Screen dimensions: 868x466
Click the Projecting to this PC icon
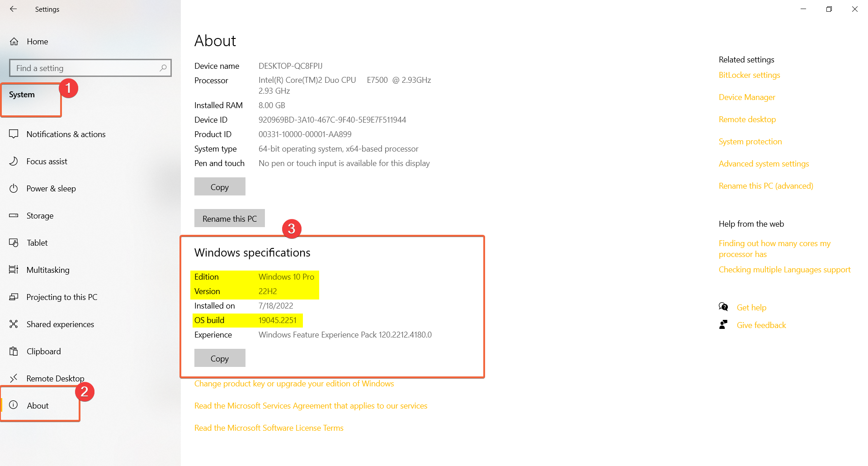click(14, 297)
